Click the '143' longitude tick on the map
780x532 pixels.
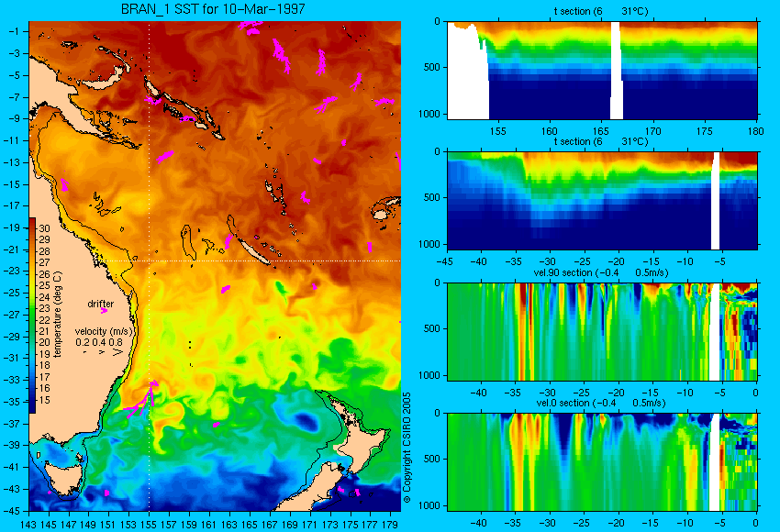(28, 524)
